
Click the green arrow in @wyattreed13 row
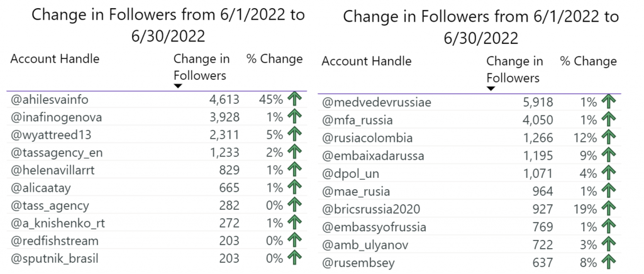(294, 135)
